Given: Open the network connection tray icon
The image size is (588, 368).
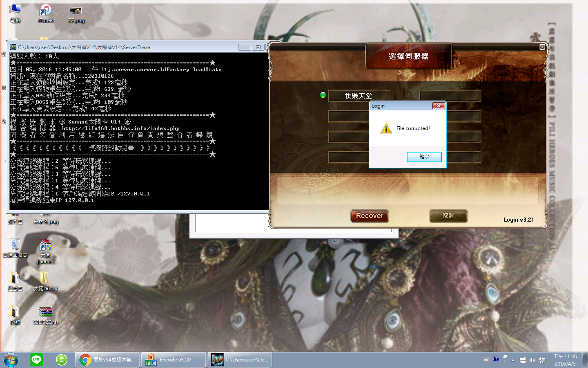Looking at the screenshot, I should click(542, 360).
